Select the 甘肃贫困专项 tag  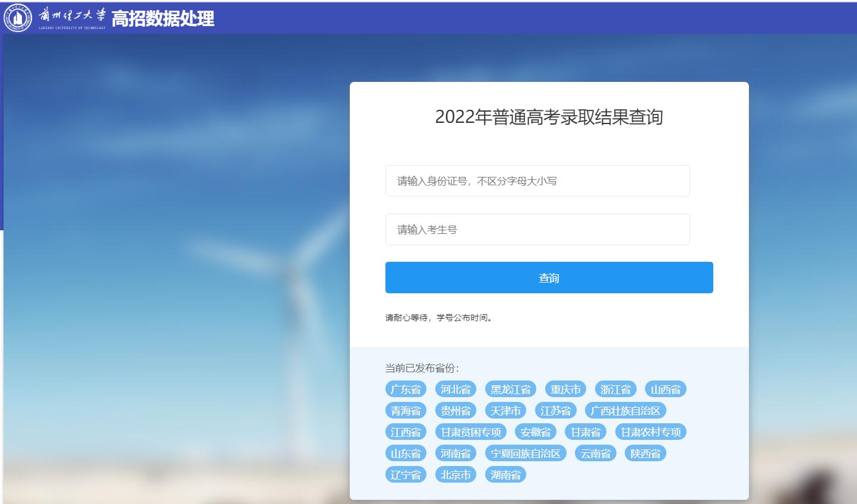click(471, 432)
